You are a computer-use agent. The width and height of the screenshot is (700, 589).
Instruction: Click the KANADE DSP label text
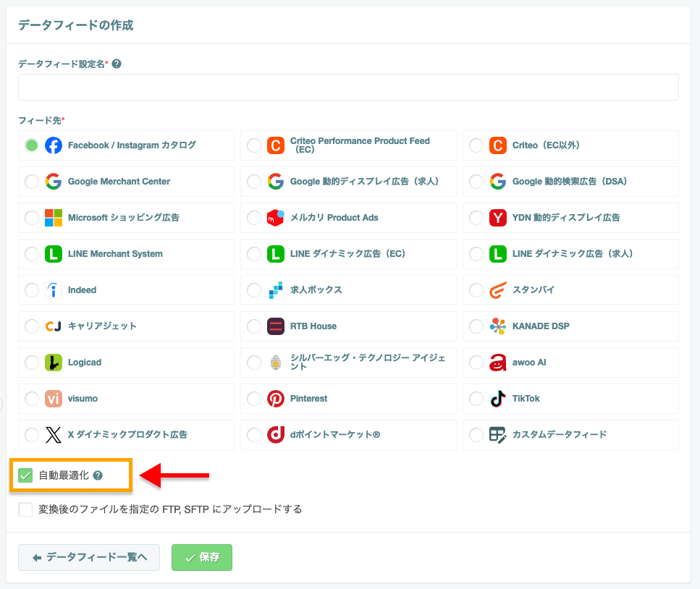[541, 326]
